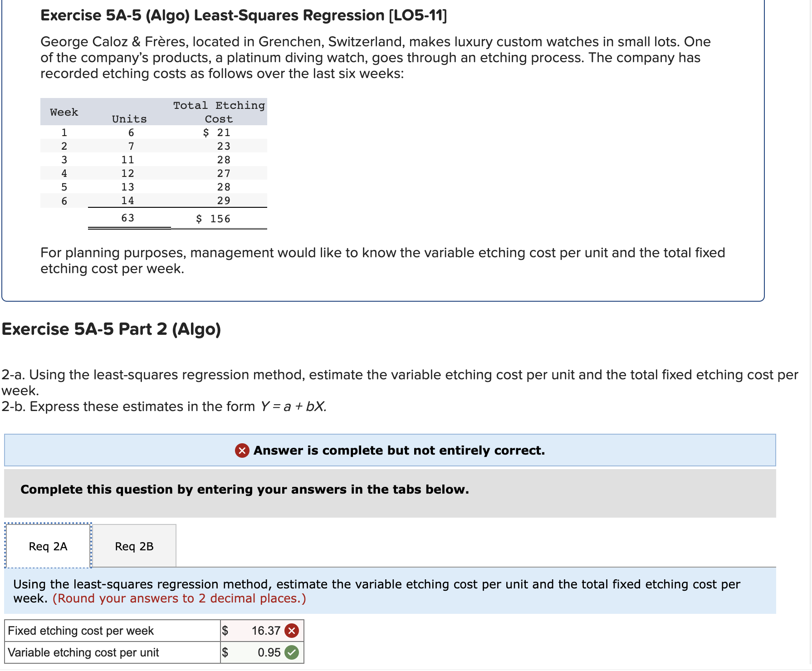812x671 pixels.
Task: Click the week 6 units value '14'
Action: pos(128,201)
